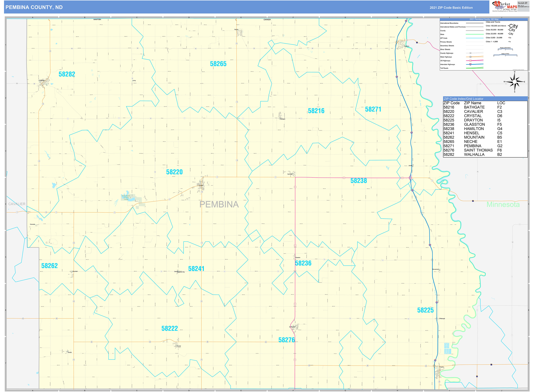Click DRAYTON in the ZIP index table

tap(473, 120)
